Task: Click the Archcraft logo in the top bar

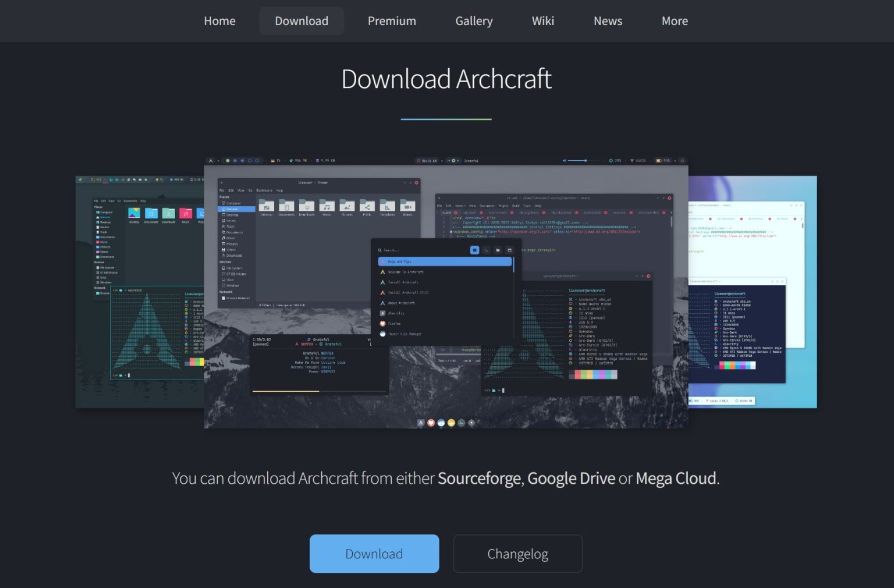Action: [211, 160]
